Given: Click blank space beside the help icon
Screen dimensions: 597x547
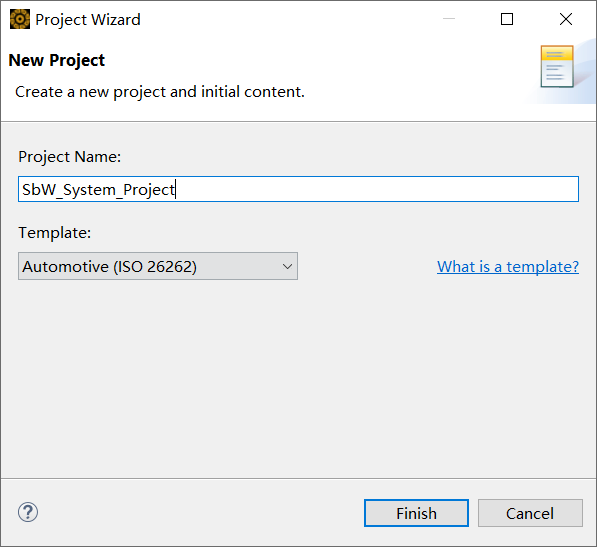Looking at the screenshot, I should [x=198, y=512].
